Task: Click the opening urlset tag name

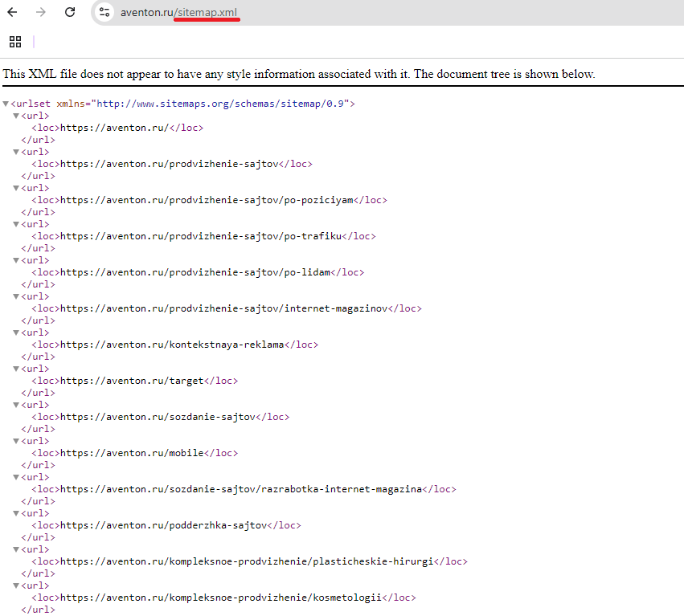Action: [33, 104]
